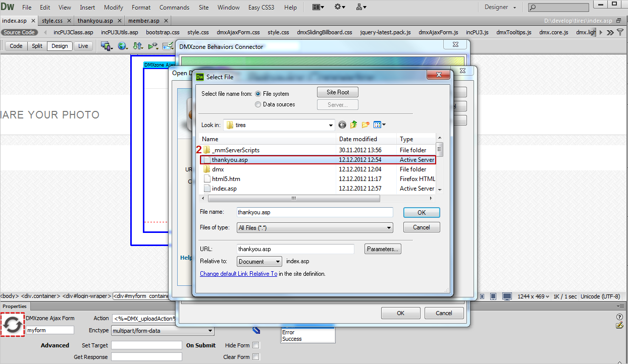Click OK in the Select File dialog

coord(422,213)
